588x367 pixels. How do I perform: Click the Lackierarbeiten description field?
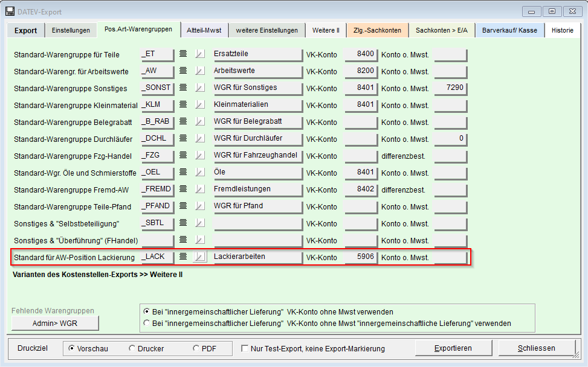[257, 257]
